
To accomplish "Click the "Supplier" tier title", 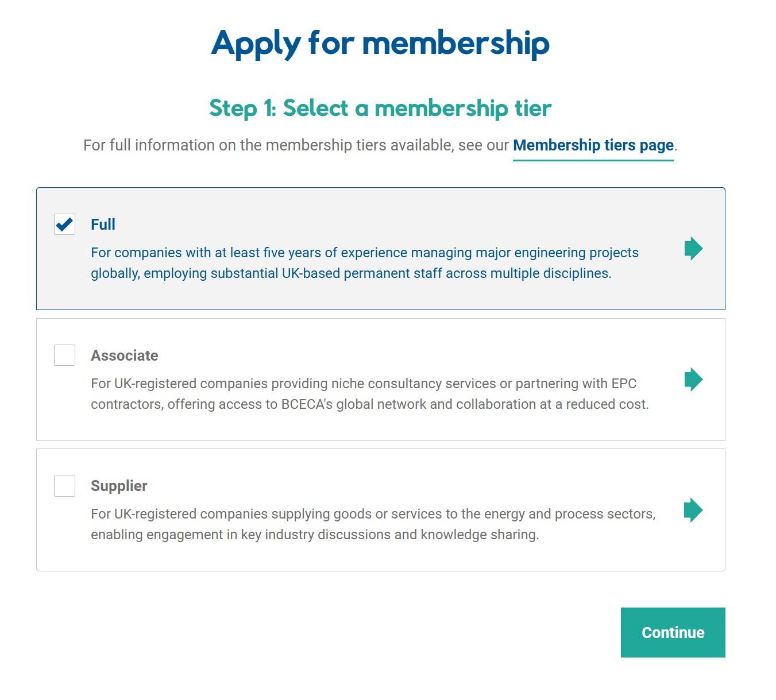I will [x=119, y=486].
